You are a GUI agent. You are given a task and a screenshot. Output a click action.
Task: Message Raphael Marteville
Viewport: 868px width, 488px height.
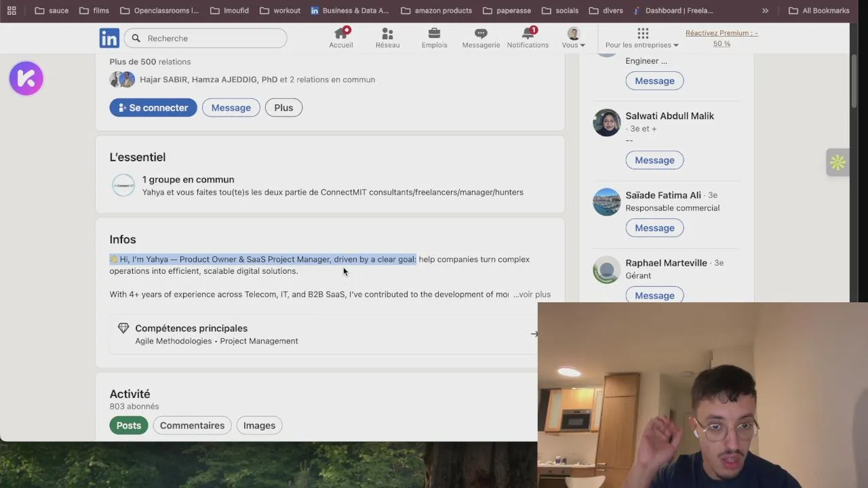click(654, 296)
